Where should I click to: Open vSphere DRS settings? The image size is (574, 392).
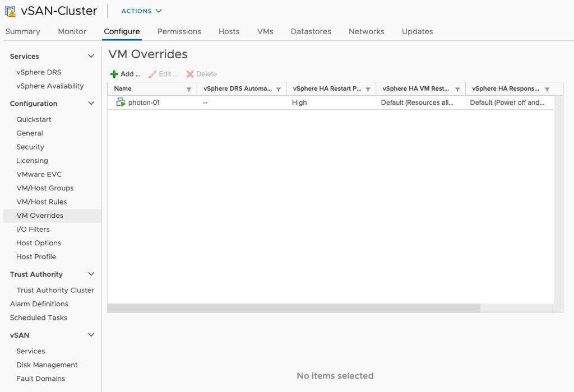(39, 72)
